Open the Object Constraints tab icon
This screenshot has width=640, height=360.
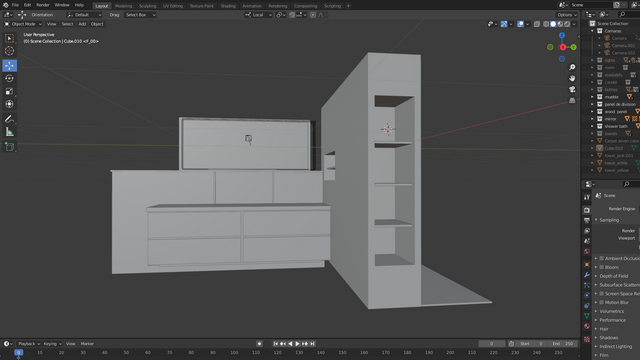587,305
